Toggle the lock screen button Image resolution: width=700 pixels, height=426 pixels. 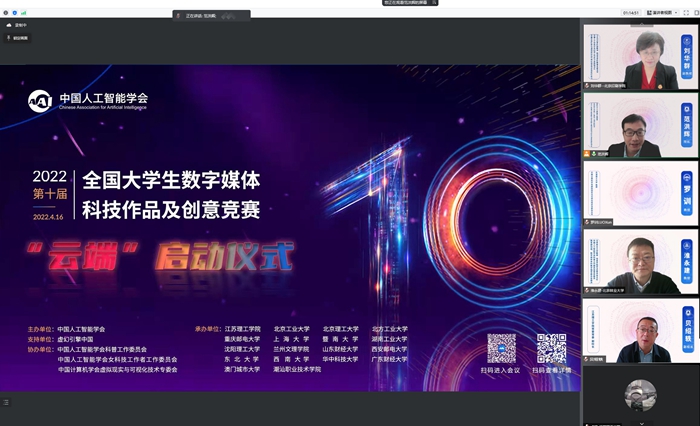(17, 38)
